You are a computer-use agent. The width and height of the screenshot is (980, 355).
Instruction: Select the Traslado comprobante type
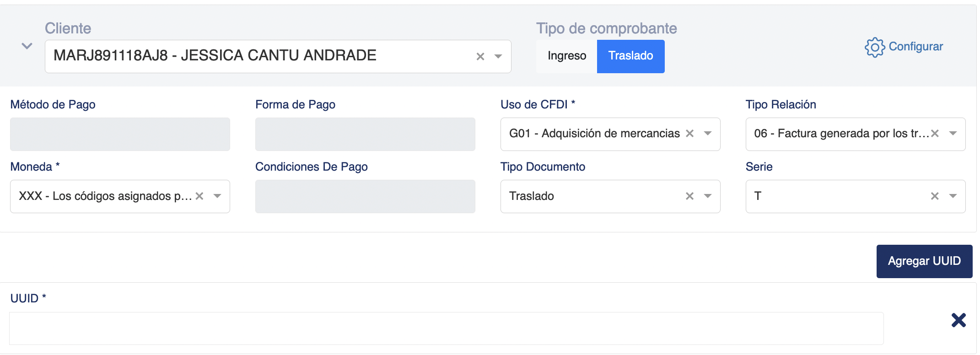(630, 56)
